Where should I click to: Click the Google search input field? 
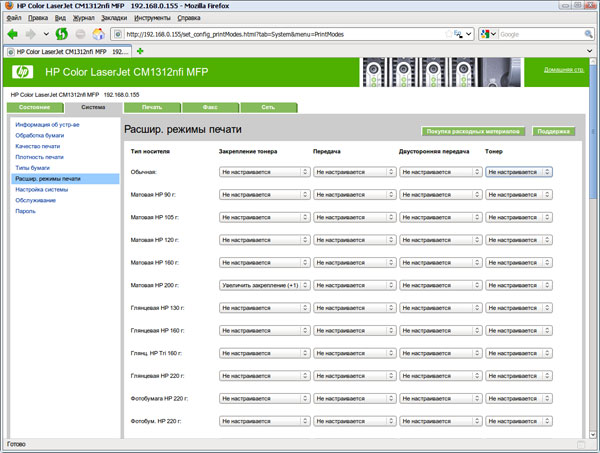541,34
